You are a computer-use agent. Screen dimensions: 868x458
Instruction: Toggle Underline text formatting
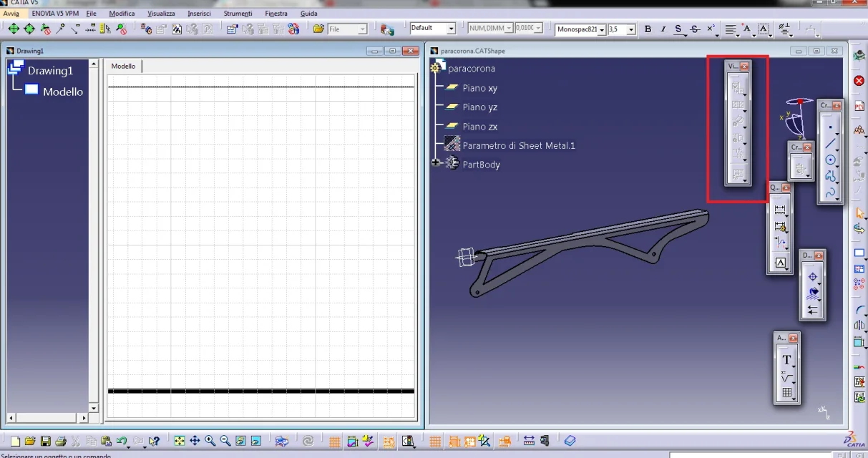click(678, 29)
